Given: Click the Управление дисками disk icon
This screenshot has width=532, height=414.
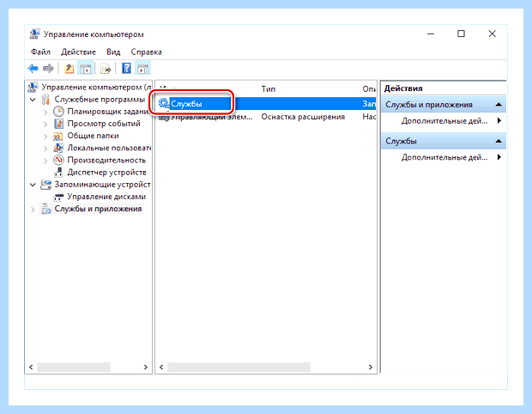Looking at the screenshot, I should coord(58,197).
